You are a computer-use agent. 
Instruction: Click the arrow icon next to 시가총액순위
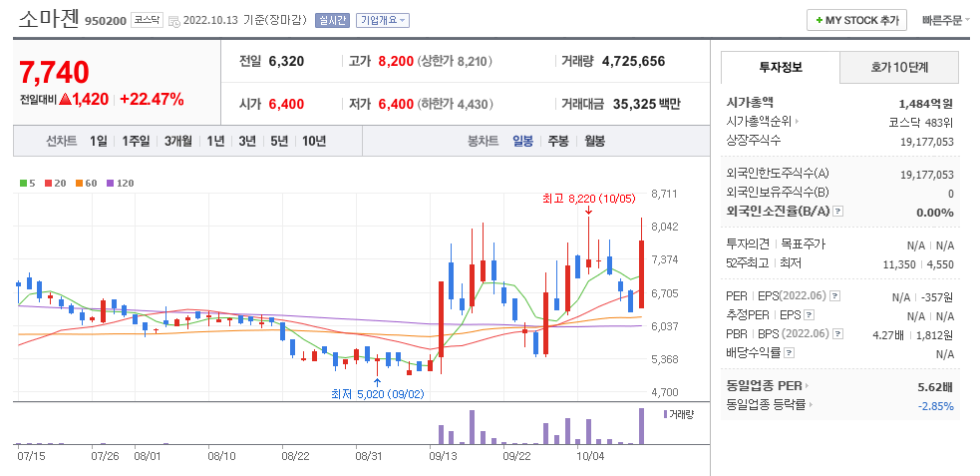coord(797,122)
